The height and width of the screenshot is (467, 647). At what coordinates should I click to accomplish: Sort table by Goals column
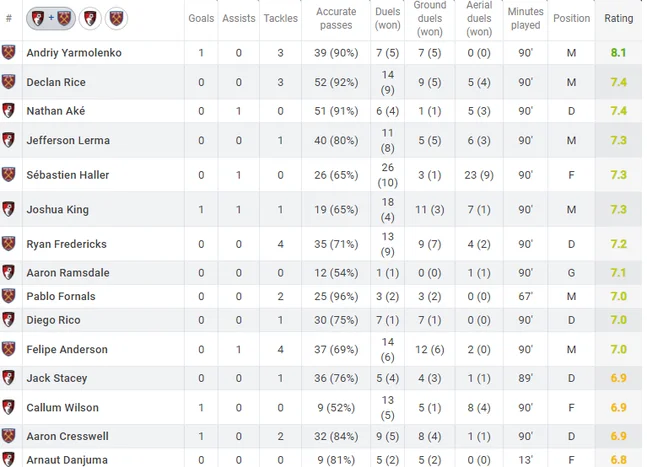201,19
